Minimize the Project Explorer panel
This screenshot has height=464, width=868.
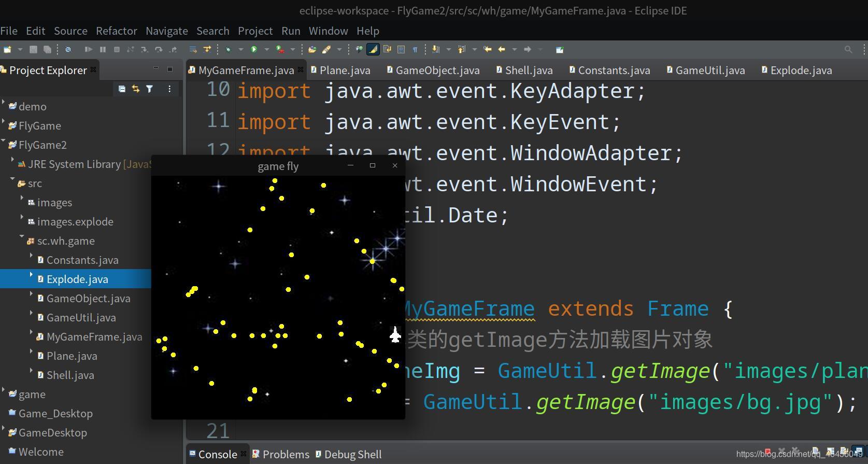[x=156, y=68]
